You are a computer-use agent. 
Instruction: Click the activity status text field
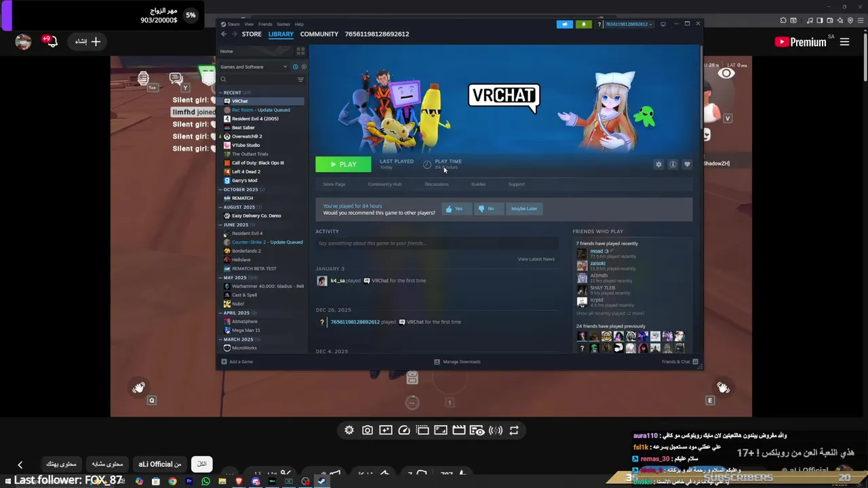pos(437,243)
